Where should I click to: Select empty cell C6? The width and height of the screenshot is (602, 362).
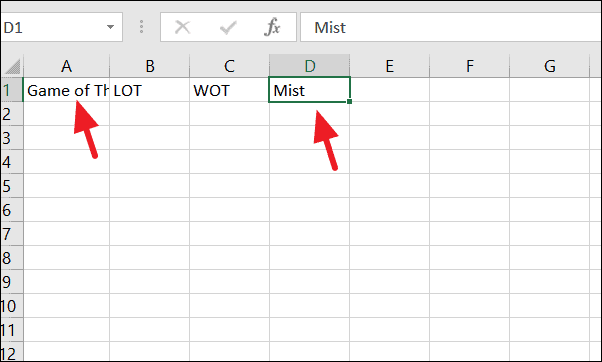(229, 210)
